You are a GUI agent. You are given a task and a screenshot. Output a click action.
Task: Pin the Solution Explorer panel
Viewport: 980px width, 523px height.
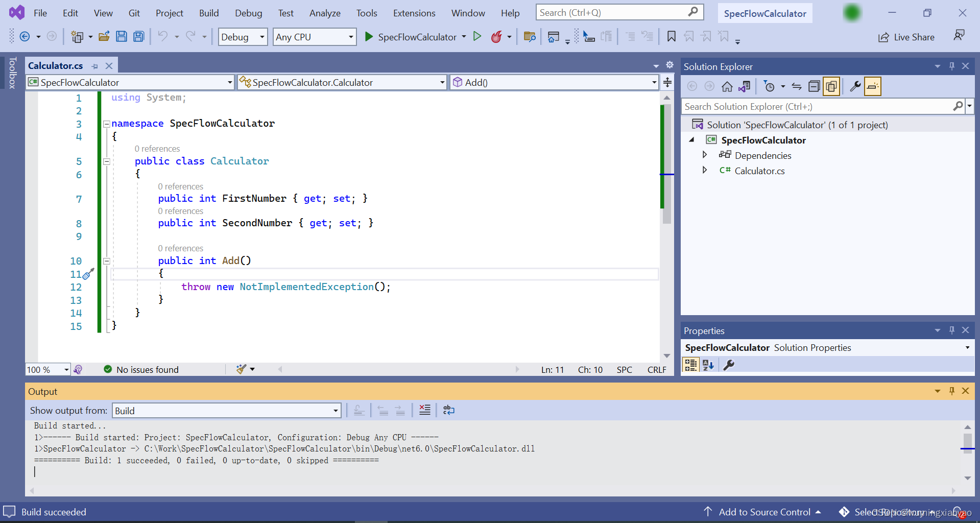pyautogui.click(x=952, y=66)
